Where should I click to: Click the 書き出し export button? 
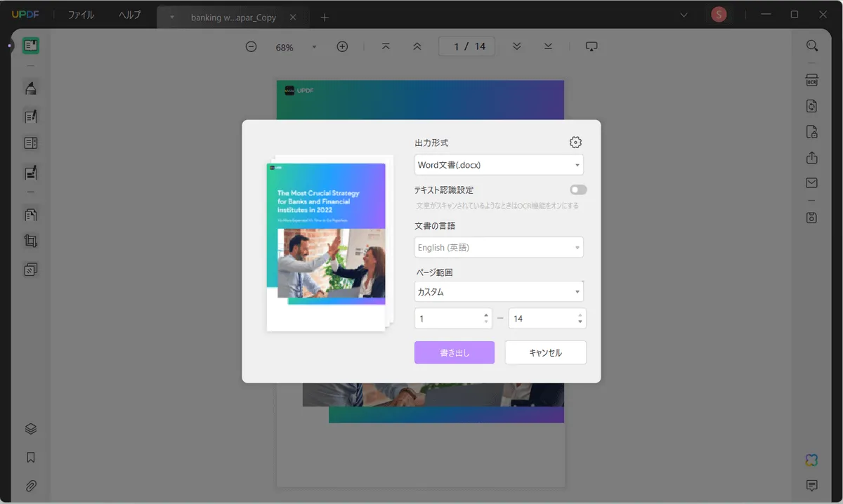(x=455, y=352)
